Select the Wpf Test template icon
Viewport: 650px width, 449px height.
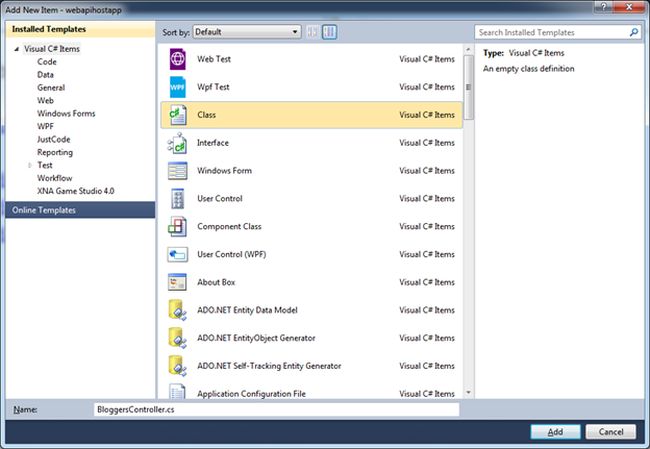[x=178, y=87]
